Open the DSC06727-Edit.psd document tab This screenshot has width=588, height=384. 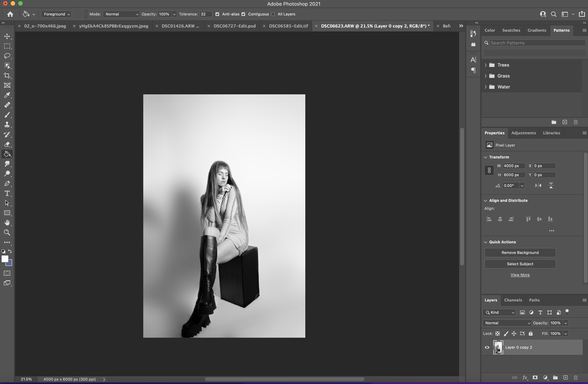coord(235,26)
